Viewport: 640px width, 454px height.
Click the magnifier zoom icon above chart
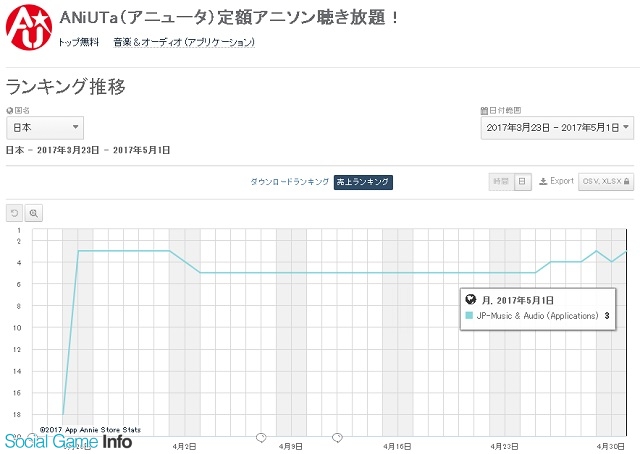click(33, 213)
